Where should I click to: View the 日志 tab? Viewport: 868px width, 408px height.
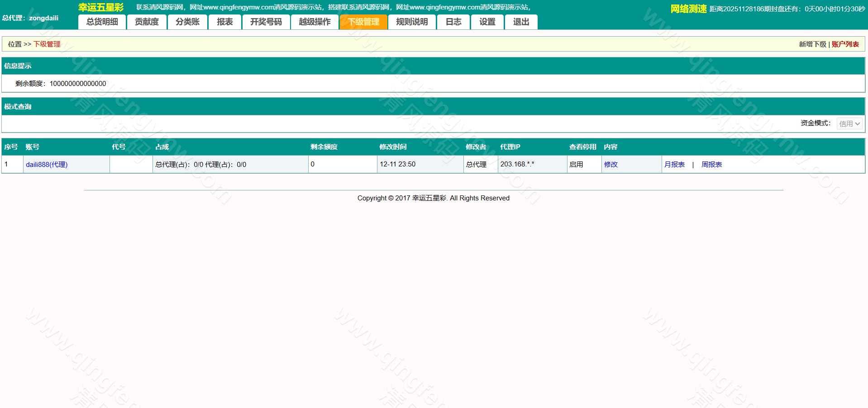tap(453, 21)
